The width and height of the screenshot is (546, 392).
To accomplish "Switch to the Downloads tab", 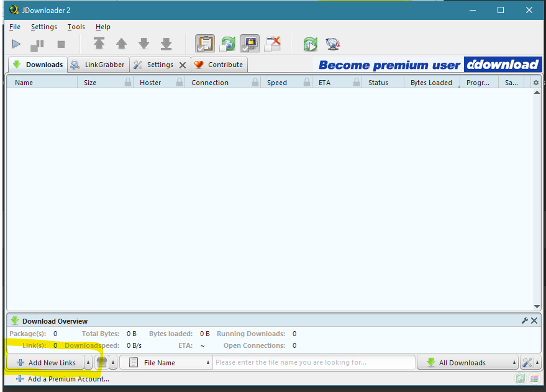I will click(x=38, y=65).
